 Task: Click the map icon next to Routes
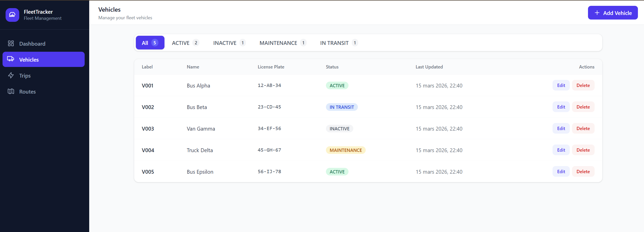coord(11,91)
